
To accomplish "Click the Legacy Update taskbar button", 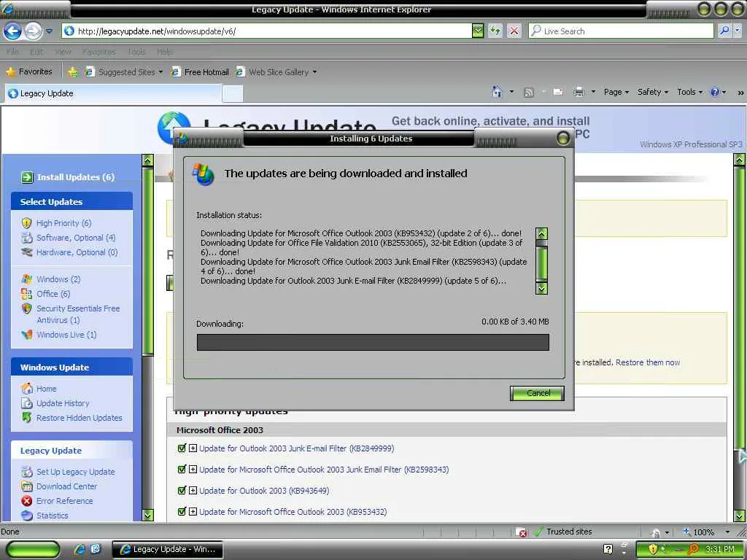I will tap(169, 549).
